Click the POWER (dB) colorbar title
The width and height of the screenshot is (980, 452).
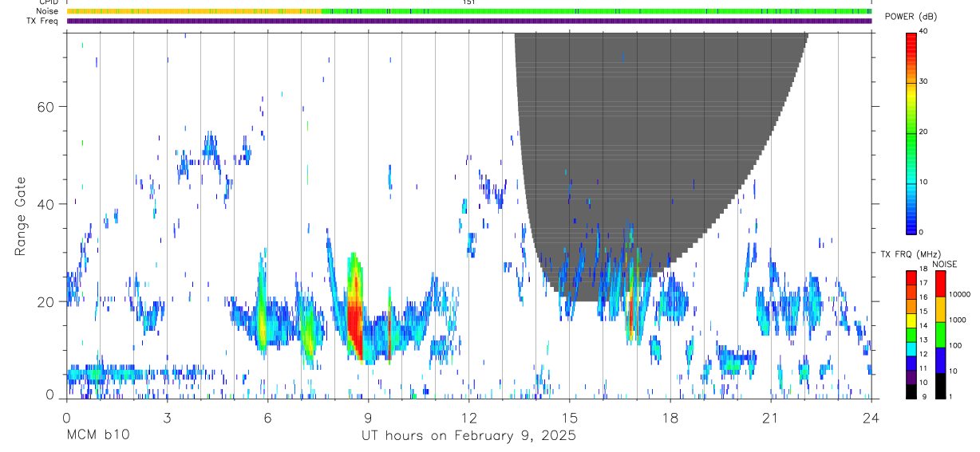[910, 18]
